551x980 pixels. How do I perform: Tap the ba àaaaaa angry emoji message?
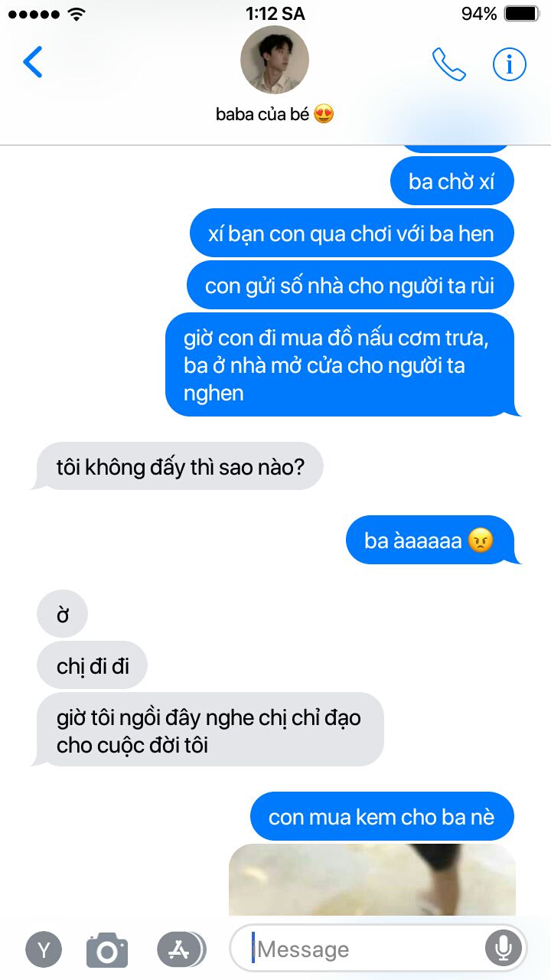point(429,541)
